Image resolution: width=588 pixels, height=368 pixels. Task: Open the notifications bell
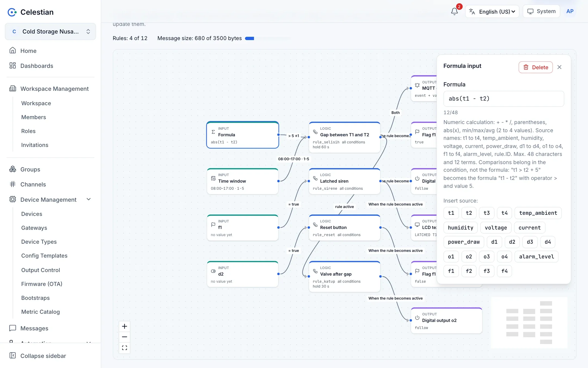(454, 11)
